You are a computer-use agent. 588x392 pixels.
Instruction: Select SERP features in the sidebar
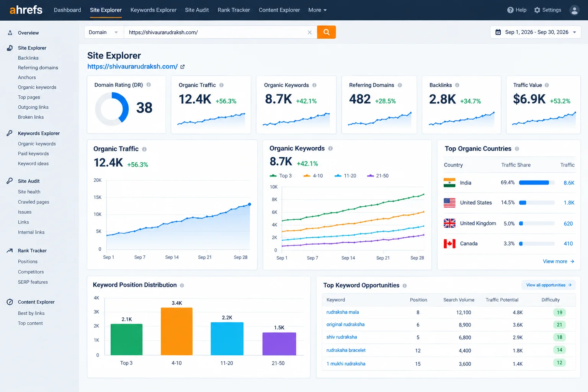(33, 282)
